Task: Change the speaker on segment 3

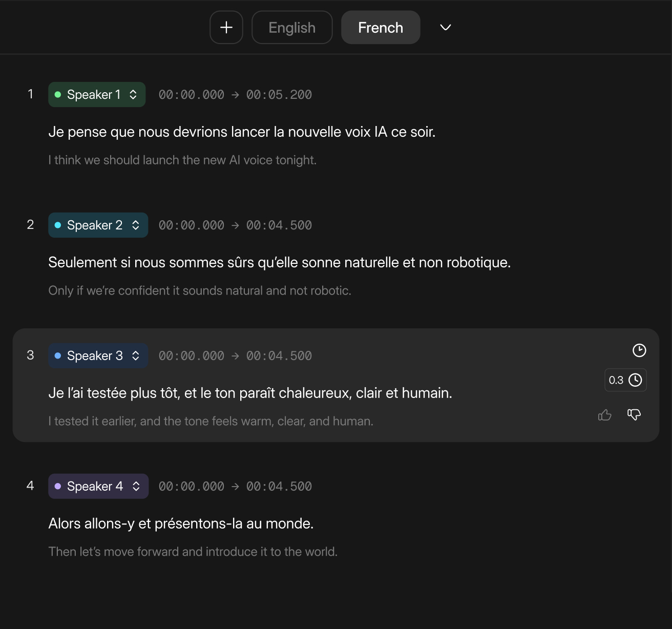Action: [x=98, y=355]
